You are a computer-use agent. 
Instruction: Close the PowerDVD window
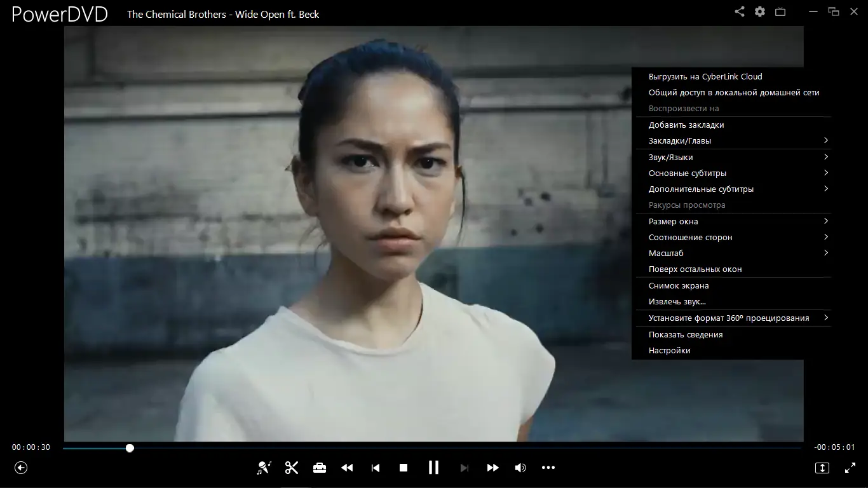coord(854,11)
